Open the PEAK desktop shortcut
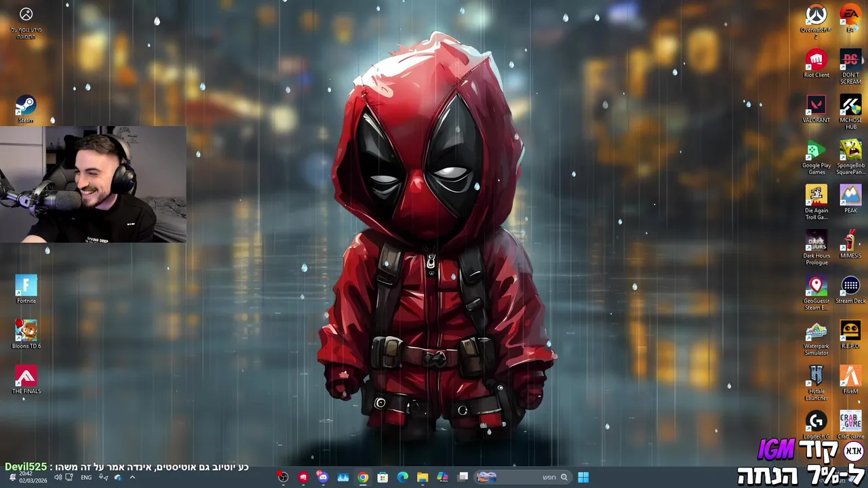Image resolution: width=868 pixels, height=488 pixels. click(850, 199)
